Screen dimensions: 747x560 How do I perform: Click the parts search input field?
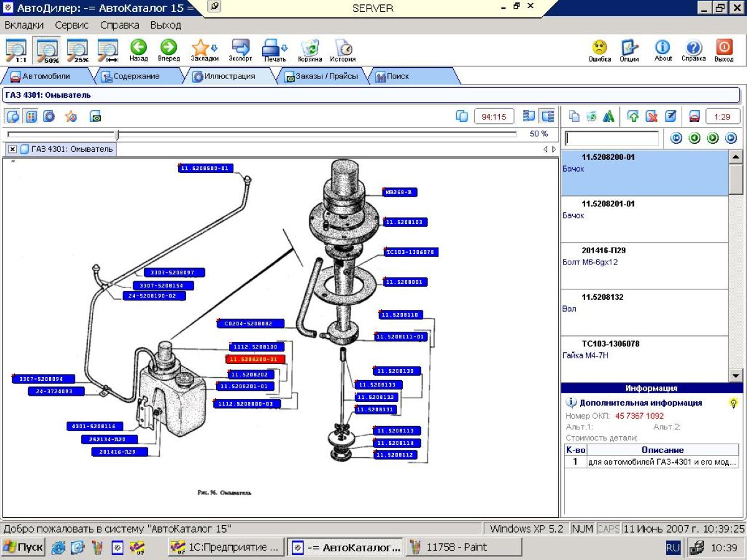(611, 138)
